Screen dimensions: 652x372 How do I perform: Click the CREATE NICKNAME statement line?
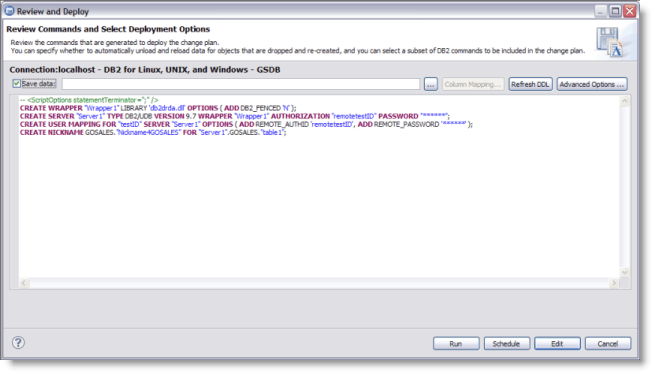click(153, 133)
